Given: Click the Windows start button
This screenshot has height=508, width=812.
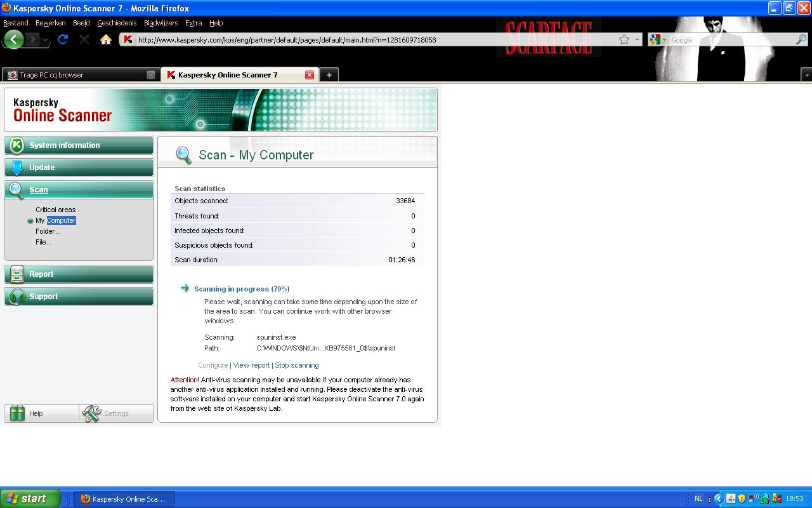Looking at the screenshot, I should click(30, 498).
